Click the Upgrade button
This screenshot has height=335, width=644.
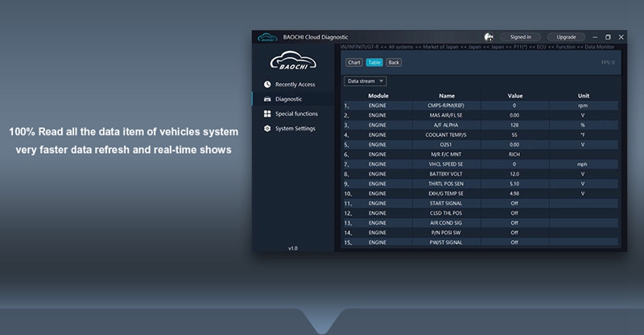(566, 37)
